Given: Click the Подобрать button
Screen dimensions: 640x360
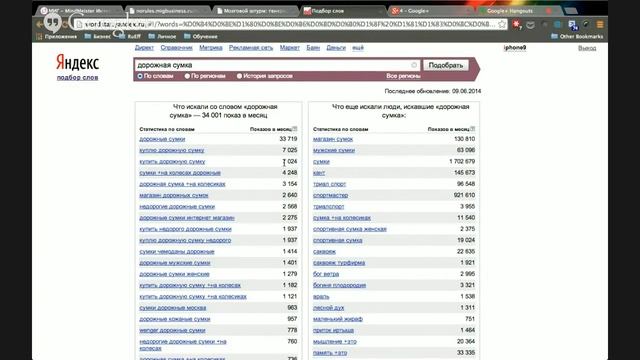Looking at the screenshot, I should pyautogui.click(x=446, y=65).
